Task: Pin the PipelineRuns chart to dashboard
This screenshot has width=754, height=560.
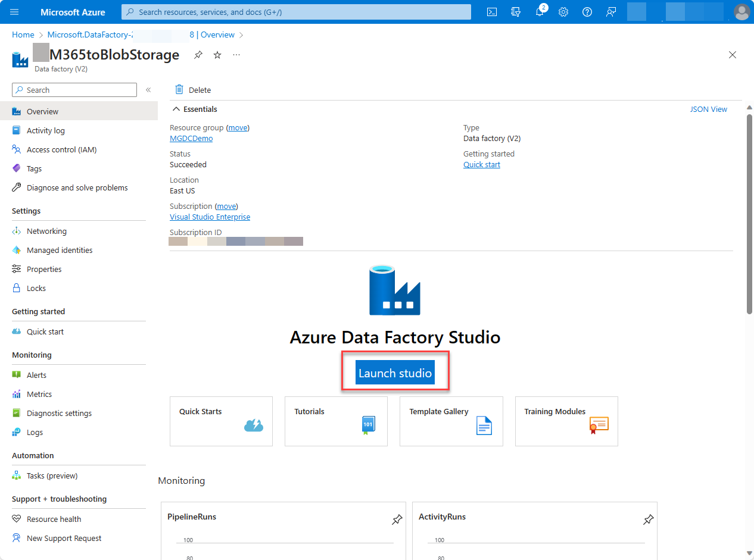Action: [397, 520]
